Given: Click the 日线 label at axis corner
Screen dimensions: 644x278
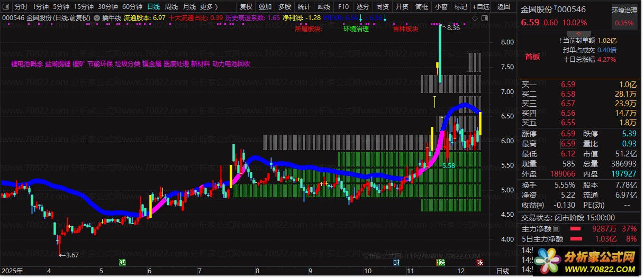Looking at the screenshot, I should tap(503, 271).
